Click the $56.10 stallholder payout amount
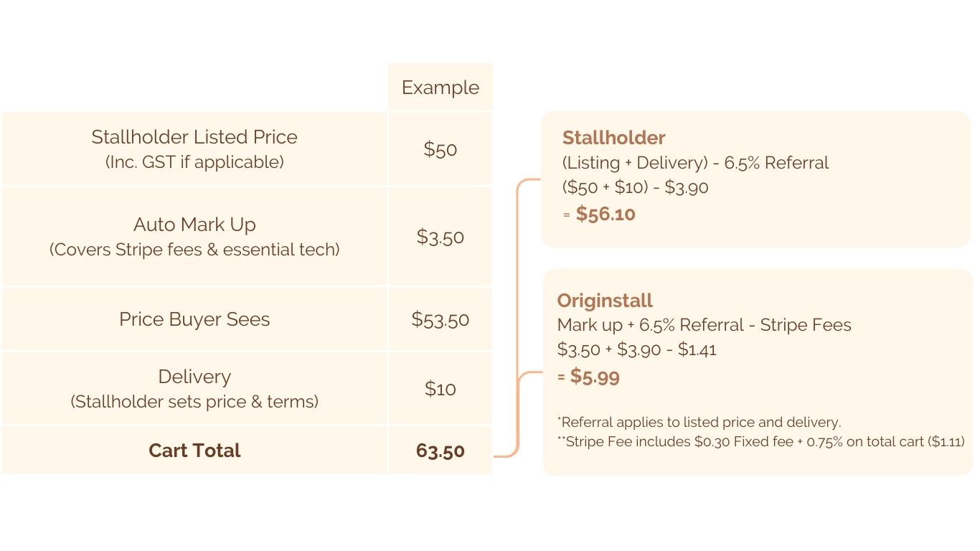The height and width of the screenshot is (551, 980). [606, 214]
